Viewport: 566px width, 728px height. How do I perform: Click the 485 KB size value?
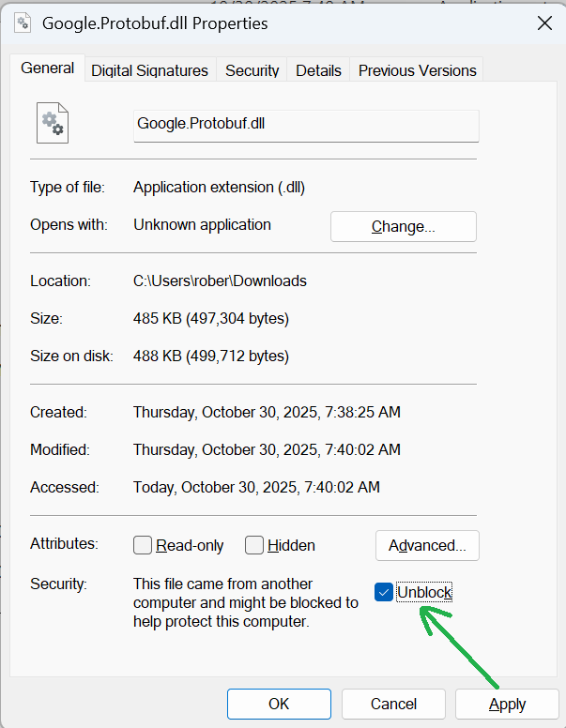[x=211, y=319]
